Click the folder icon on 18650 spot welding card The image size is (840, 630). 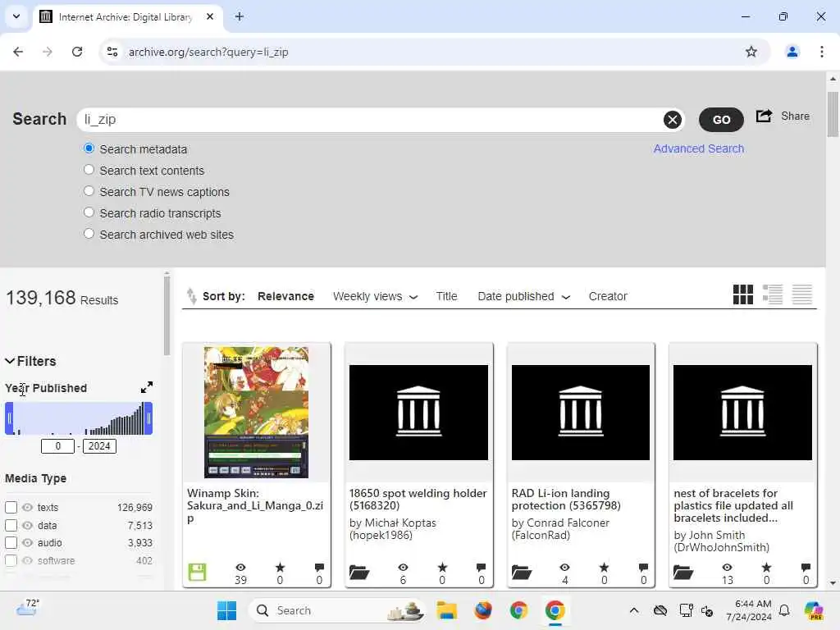(359, 572)
